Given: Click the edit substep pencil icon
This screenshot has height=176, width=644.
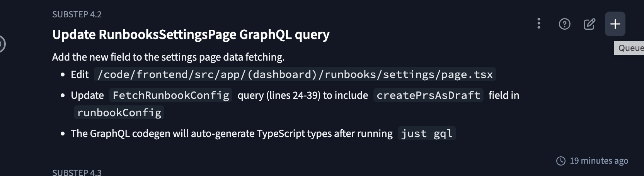Looking at the screenshot, I should (589, 24).
